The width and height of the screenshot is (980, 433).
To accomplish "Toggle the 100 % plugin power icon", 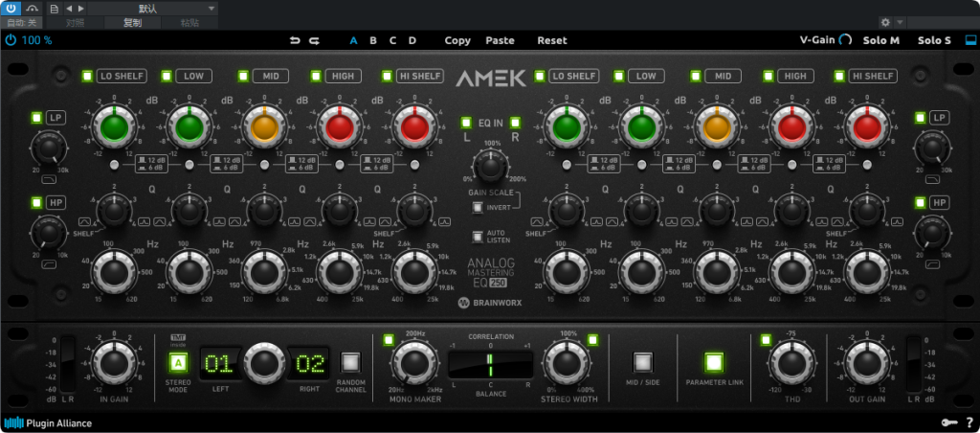I will 11,40.
